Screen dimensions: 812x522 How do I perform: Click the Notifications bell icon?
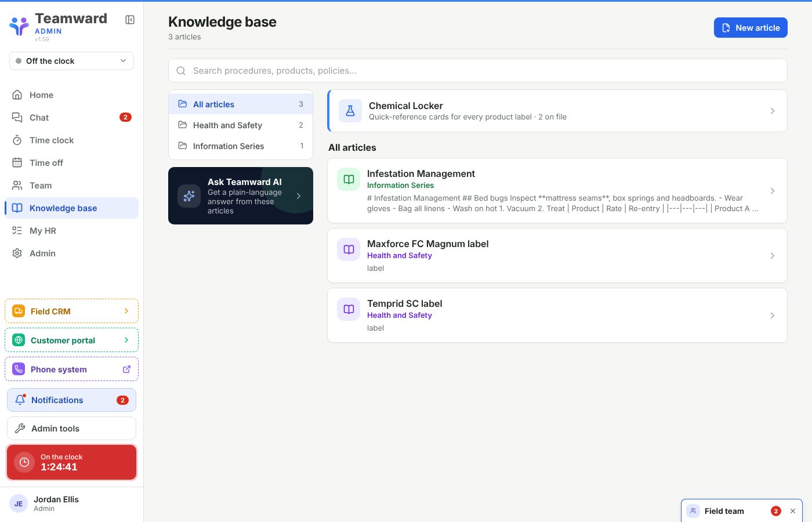20,400
